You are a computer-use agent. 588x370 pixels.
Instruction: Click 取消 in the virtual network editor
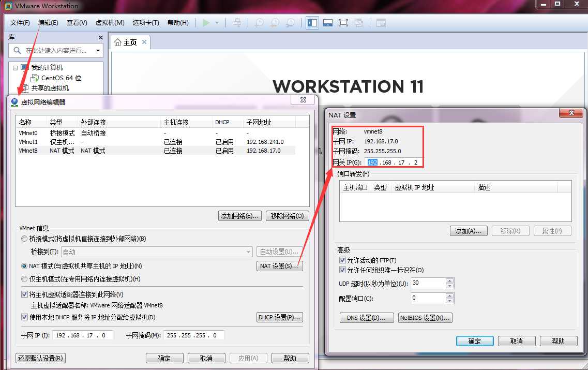tap(206, 359)
